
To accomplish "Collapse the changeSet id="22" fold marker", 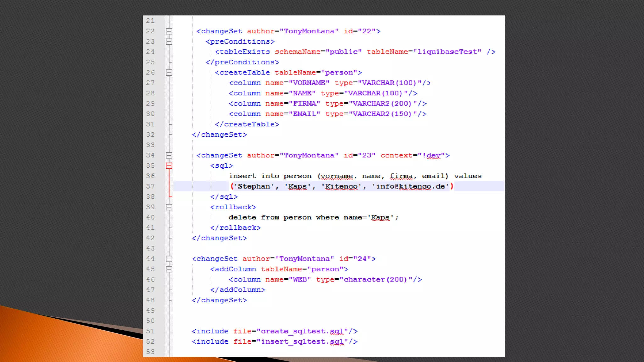I will (x=169, y=31).
